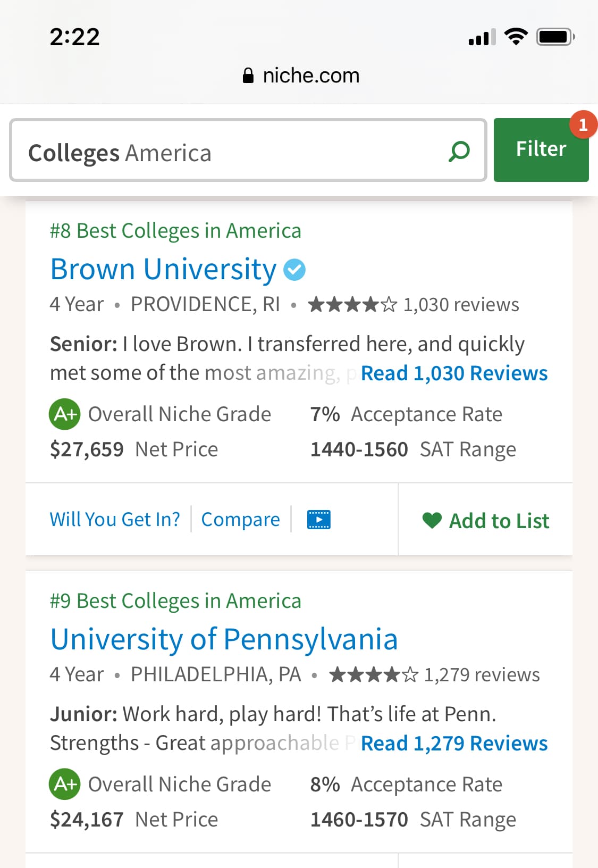Open Brown University's page
Viewport: 598px width, 868px height.
point(164,269)
